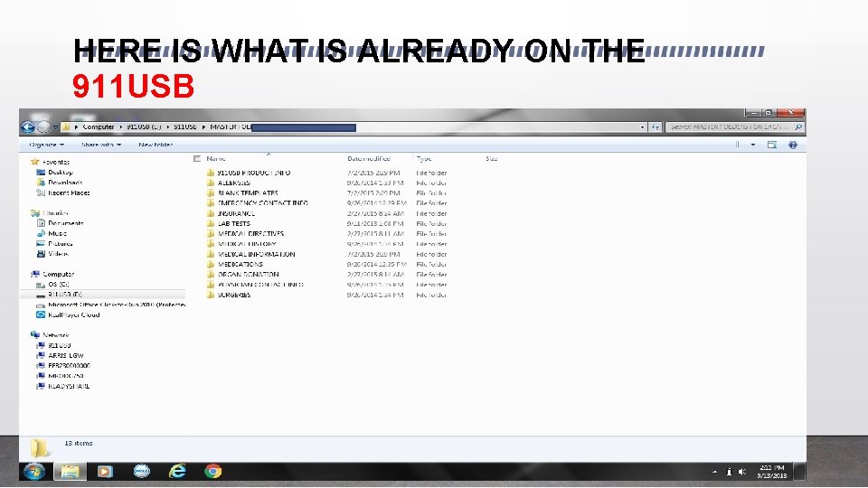Open File Explorer from the taskbar

point(70,472)
